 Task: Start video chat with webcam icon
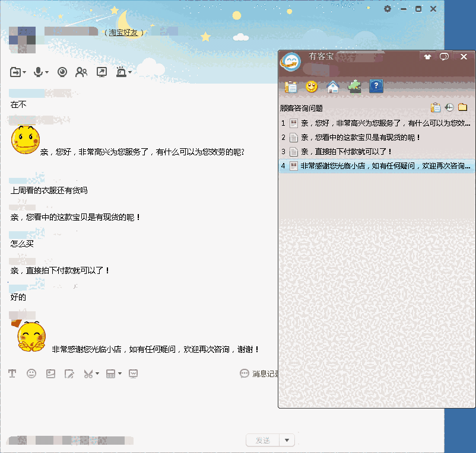pyautogui.click(x=62, y=72)
